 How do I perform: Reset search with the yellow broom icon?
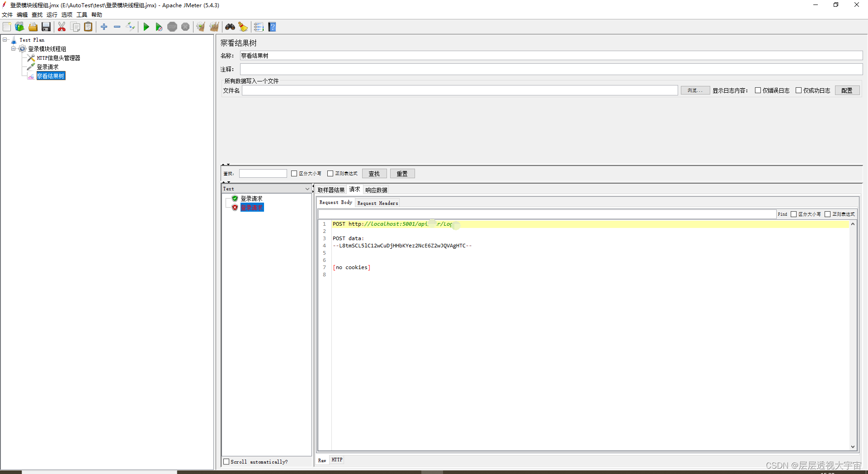click(x=243, y=27)
